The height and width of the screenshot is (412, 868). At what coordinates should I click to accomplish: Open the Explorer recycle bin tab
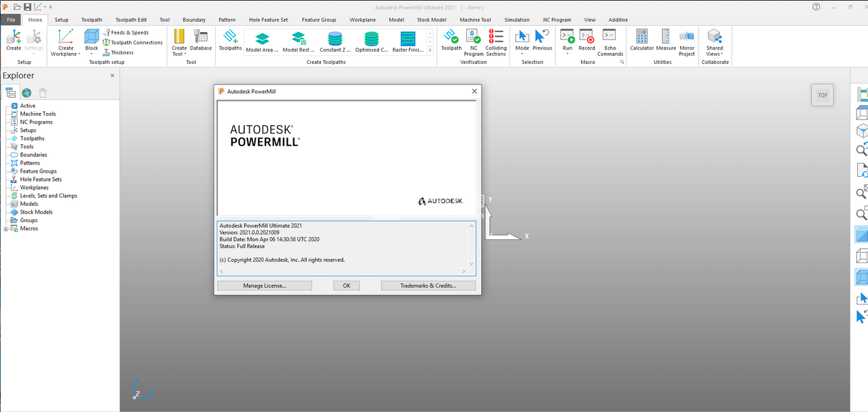[43, 93]
